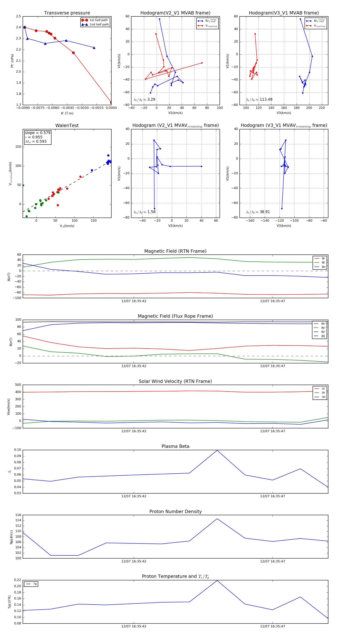
Task: Click the "12/07 16:35:42" tick label under the Proton Temperature plot
Action: point(134,626)
